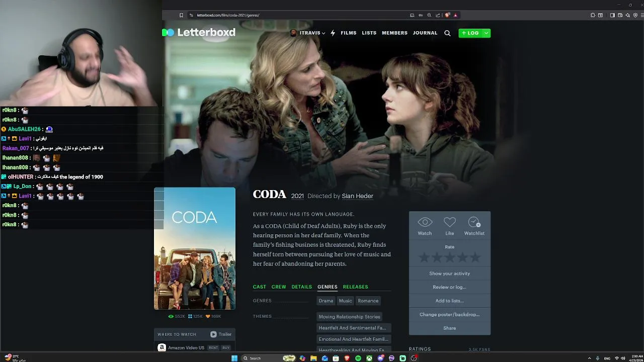Open the CODA poster image
Screen dimensions: 644x362
click(x=195, y=248)
